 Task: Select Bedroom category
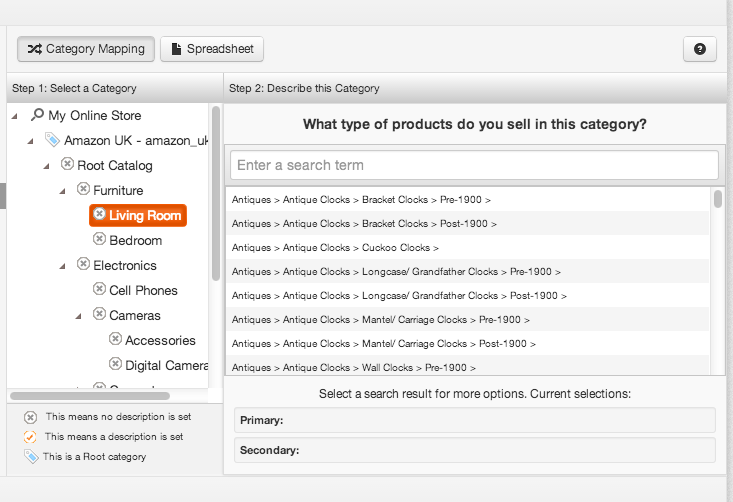[x=136, y=240]
